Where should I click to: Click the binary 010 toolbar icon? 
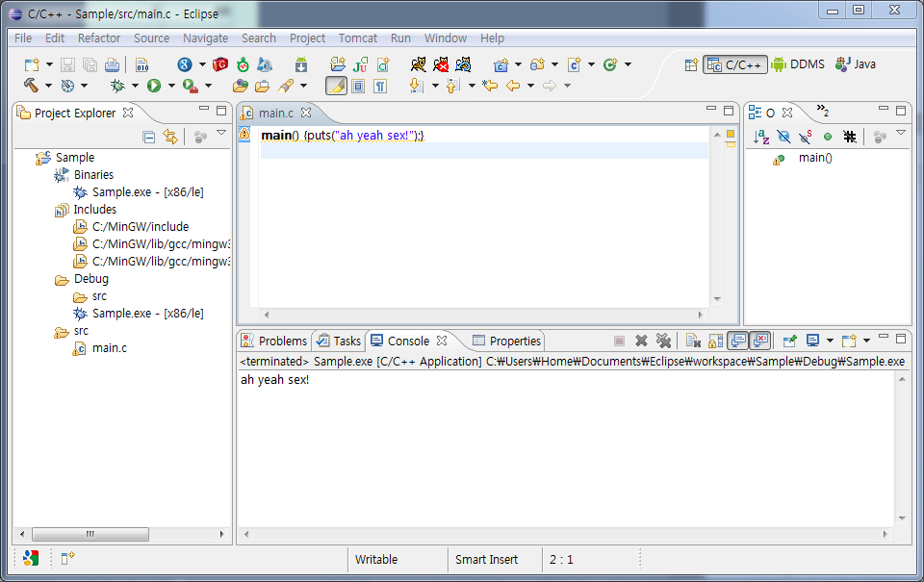coord(142,64)
